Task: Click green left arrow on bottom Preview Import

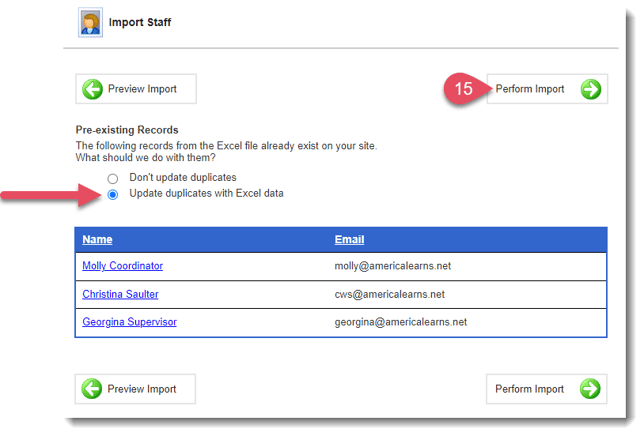Action: [x=92, y=389]
